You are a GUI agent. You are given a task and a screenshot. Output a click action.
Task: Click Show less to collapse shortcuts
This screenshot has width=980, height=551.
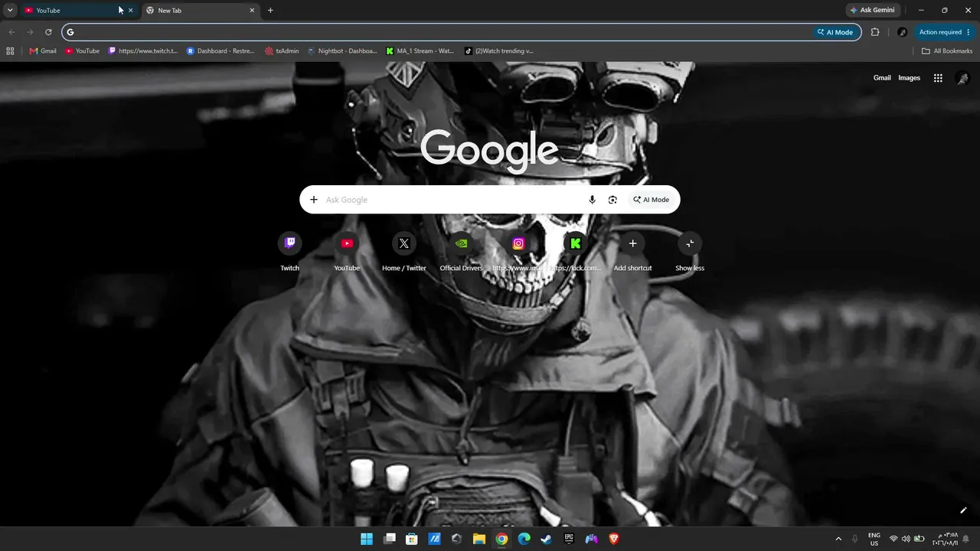[690, 253]
